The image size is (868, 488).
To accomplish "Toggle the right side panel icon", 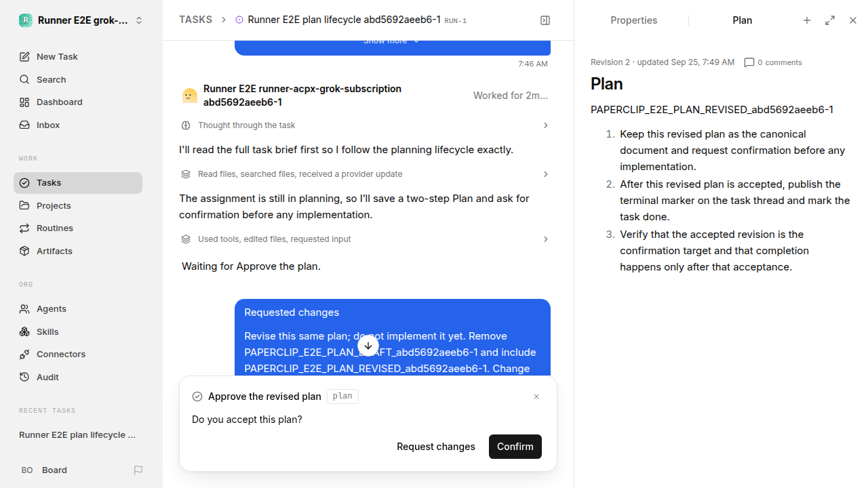I will pos(545,20).
